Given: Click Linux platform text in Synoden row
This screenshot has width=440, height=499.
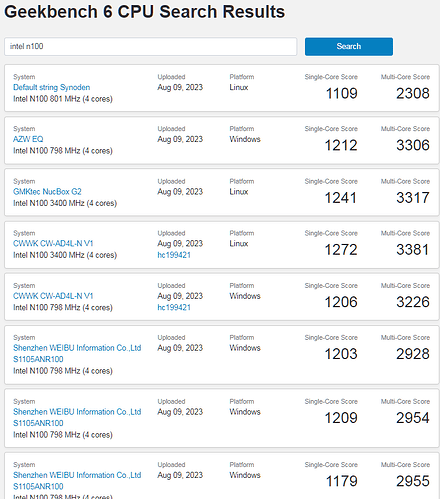Looking at the screenshot, I should (x=239, y=87).
